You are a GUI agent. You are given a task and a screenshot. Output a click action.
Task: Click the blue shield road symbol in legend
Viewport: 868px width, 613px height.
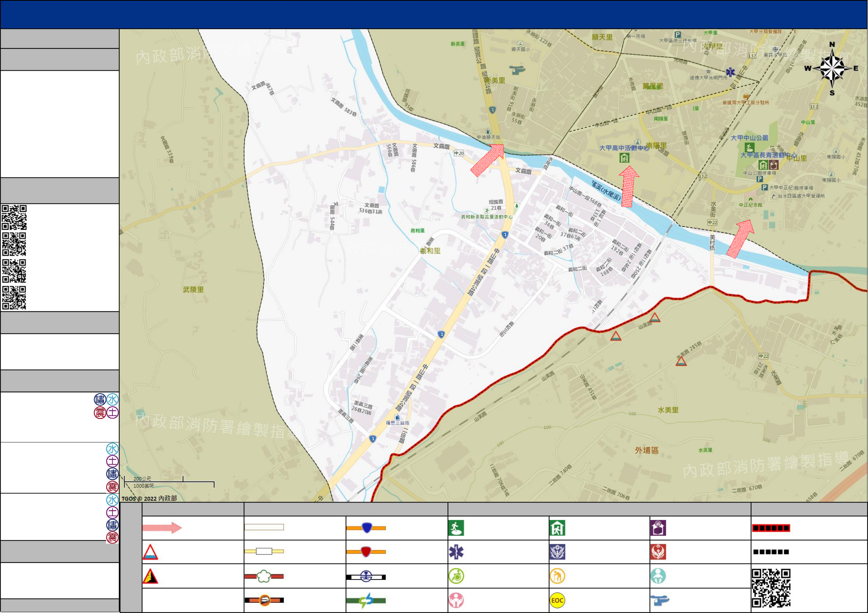pos(366,528)
